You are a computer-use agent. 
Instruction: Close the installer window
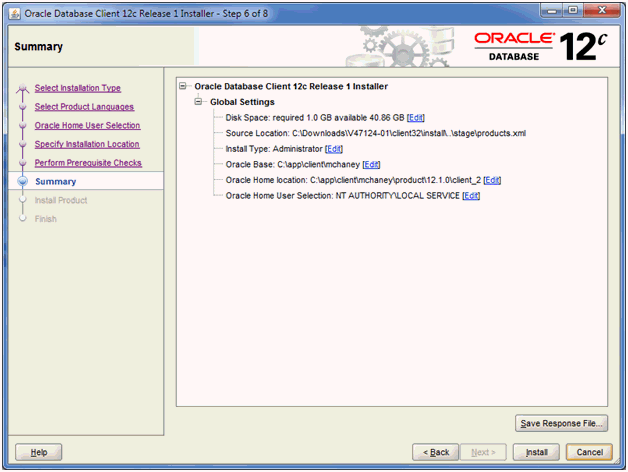[x=602, y=10]
